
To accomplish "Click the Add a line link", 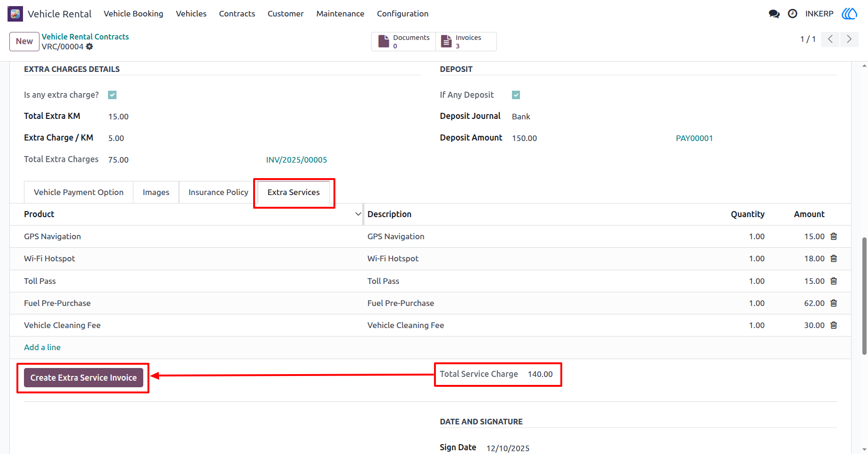I will point(42,347).
